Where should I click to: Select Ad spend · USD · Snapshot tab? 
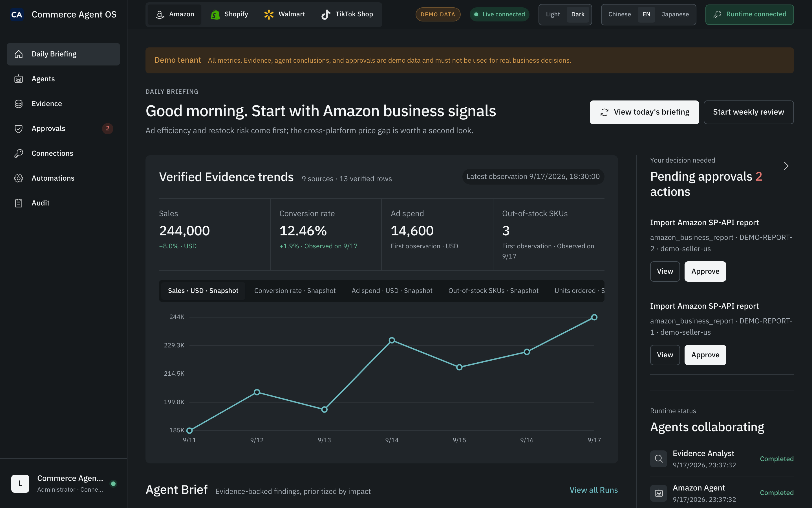(x=392, y=291)
